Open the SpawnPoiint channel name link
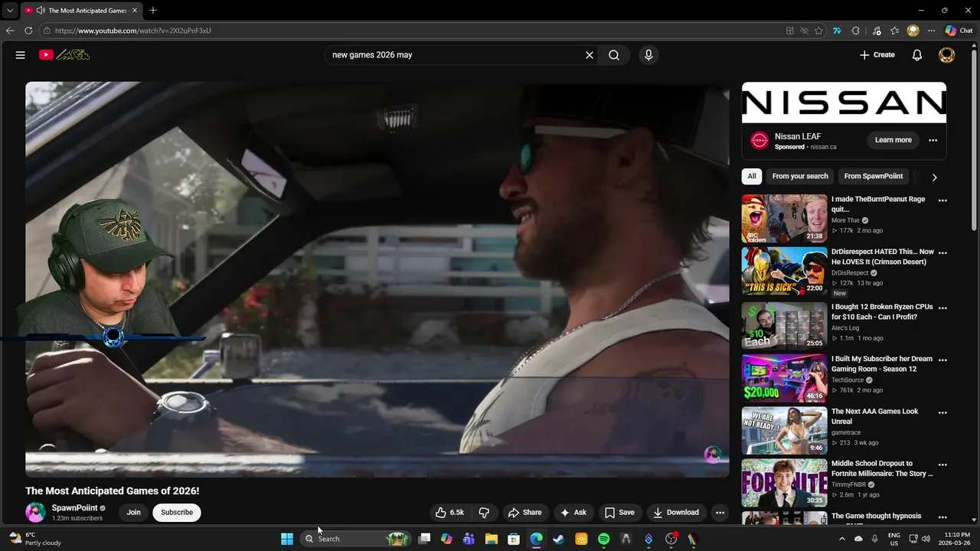This screenshot has height=551, width=980. [74, 508]
